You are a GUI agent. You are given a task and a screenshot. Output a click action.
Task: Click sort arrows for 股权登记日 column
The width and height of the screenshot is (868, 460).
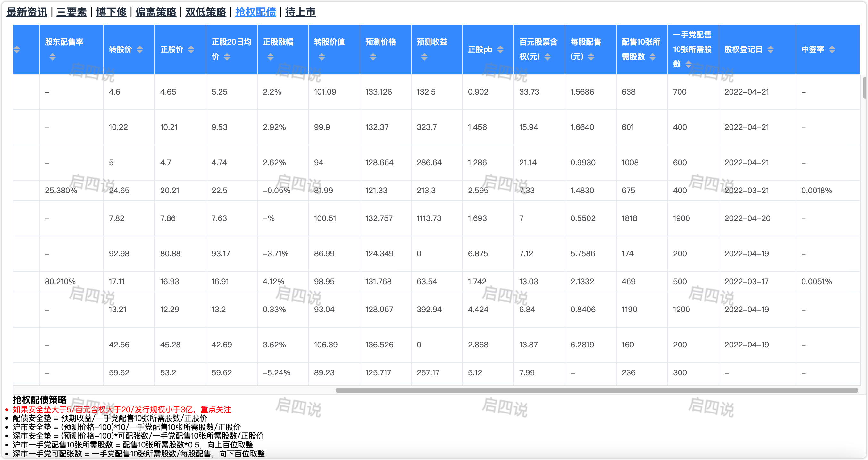770,50
